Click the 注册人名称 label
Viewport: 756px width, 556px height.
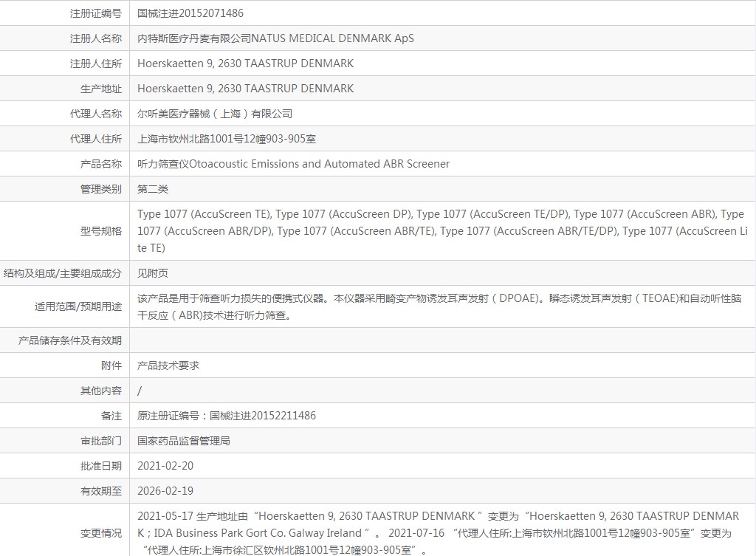click(96, 38)
